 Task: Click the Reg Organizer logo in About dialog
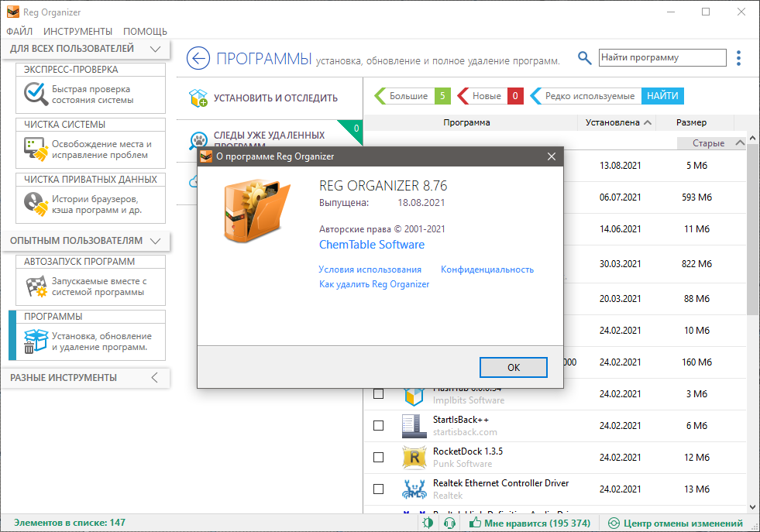click(256, 211)
